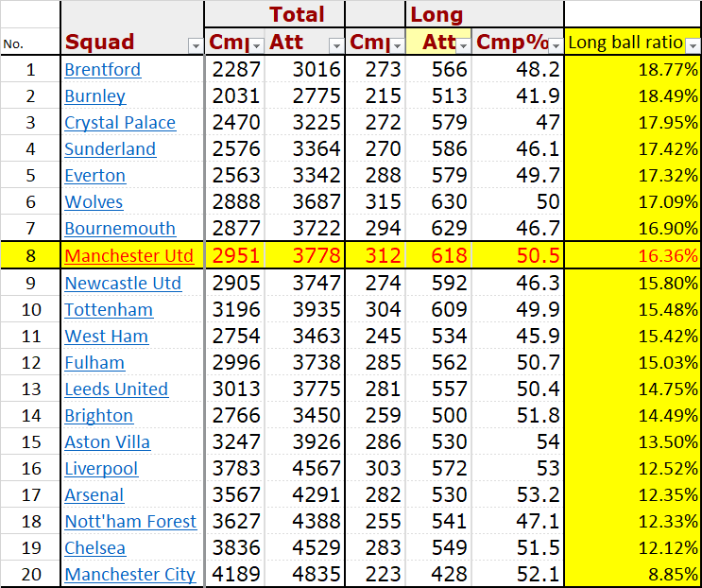This screenshot has width=702, height=588.
Task: Open the Newcastle Utd link
Action: tap(123, 284)
